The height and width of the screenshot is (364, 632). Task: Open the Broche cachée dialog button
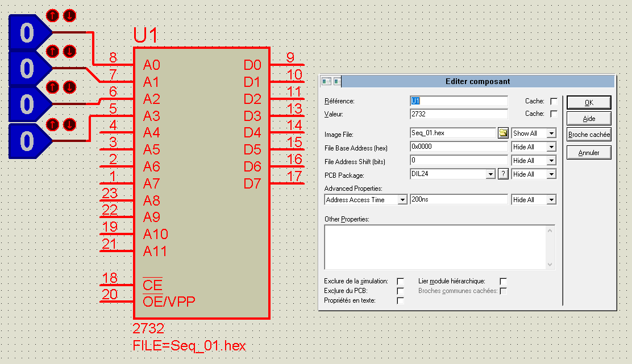click(x=589, y=135)
